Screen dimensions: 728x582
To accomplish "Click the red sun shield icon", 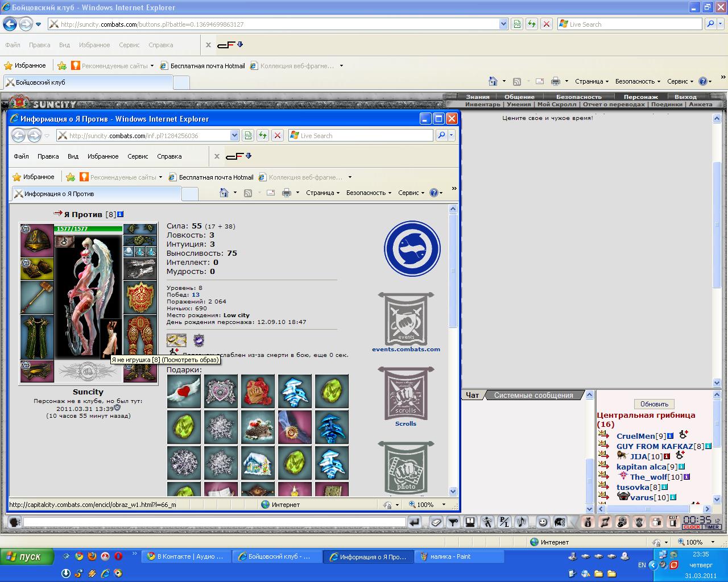I will tap(140, 297).
